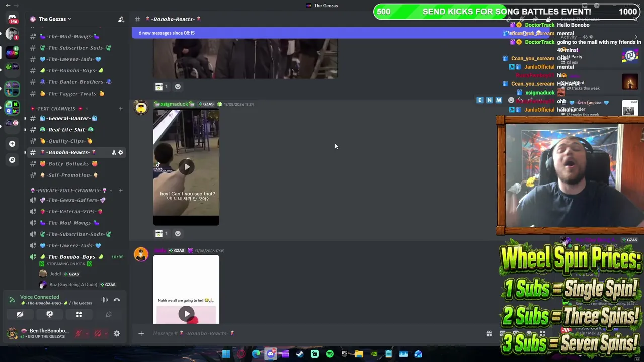Create invite for Bonobo-Reacts channel
Image resolution: width=644 pixels, height=362 pixels.
pyautogui.click(x=114, y=152)
